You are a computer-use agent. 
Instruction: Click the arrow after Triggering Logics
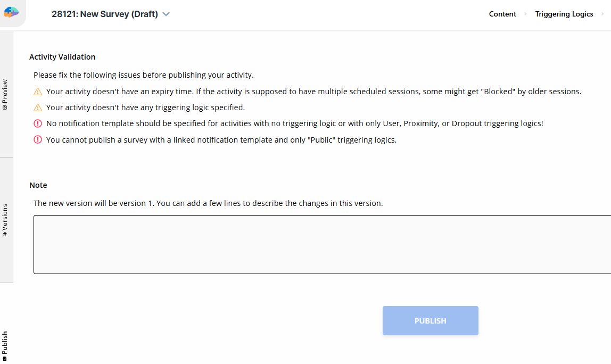[602, 14]
